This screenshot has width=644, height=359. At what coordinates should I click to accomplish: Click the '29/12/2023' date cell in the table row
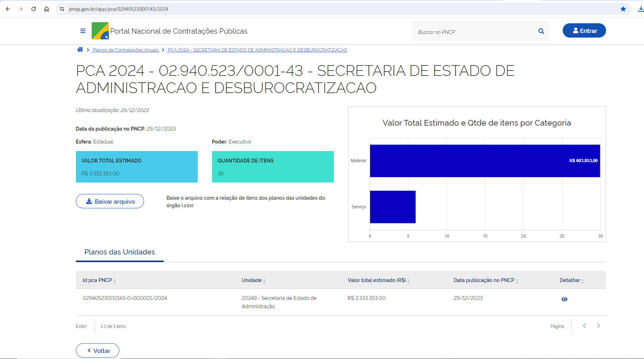[468, 298]
